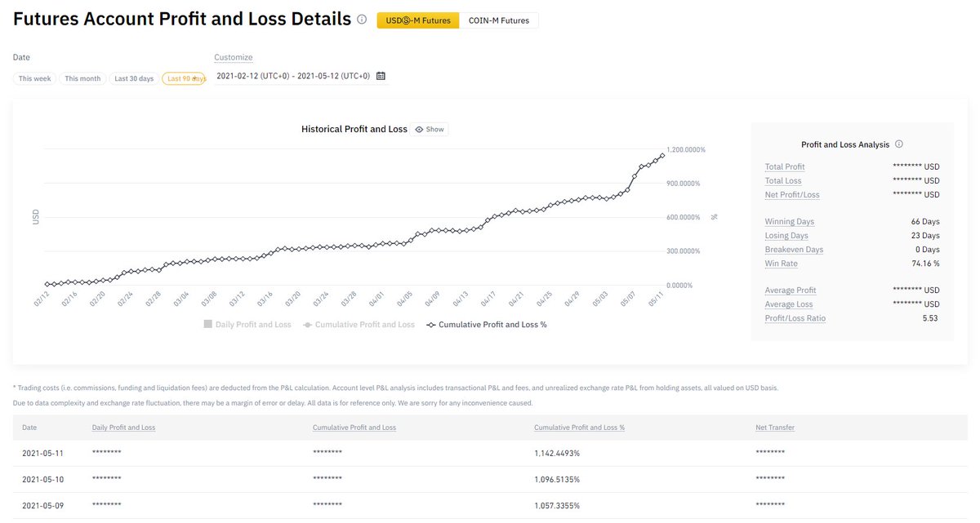
Task: Select the 2021-05-09 table row date
Action: [x=42, y=505]
